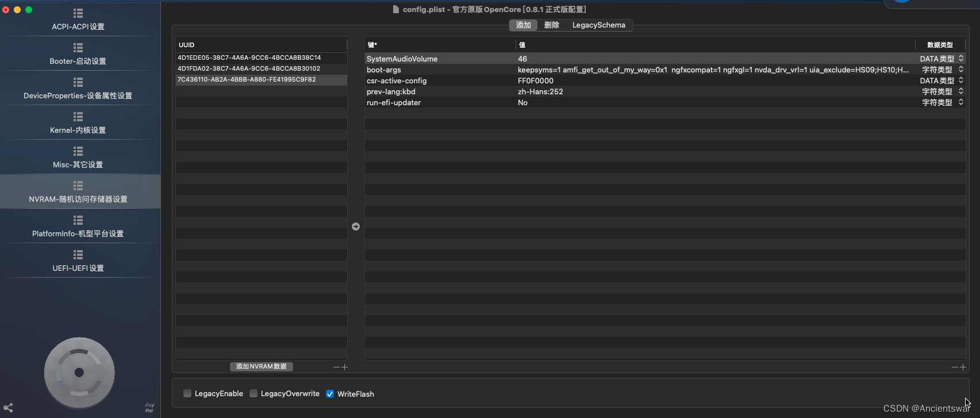The image size is (980, 418).
Task: Click the 数据类型 column header
Action: coord(940,44)
